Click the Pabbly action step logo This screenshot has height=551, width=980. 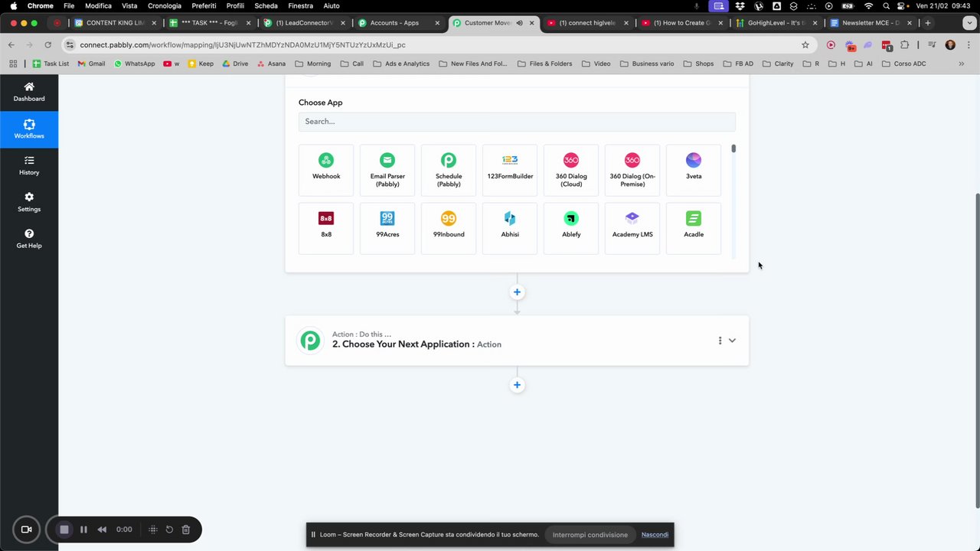tap(310, 341)
